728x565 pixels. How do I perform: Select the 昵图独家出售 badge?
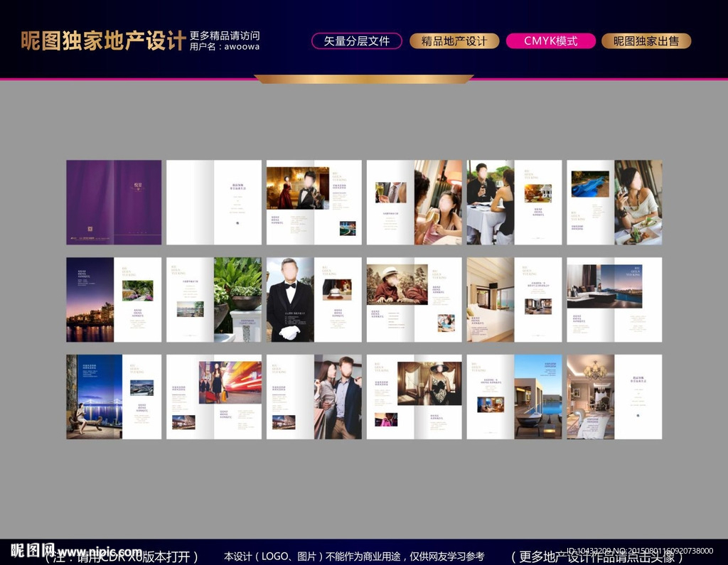tap(647, 41)
